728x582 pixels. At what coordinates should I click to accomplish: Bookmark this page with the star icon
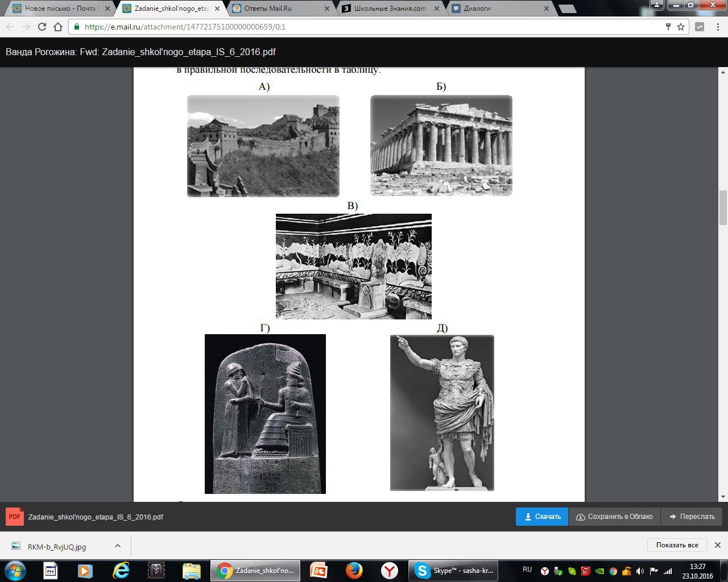click(x=681, y=27)
